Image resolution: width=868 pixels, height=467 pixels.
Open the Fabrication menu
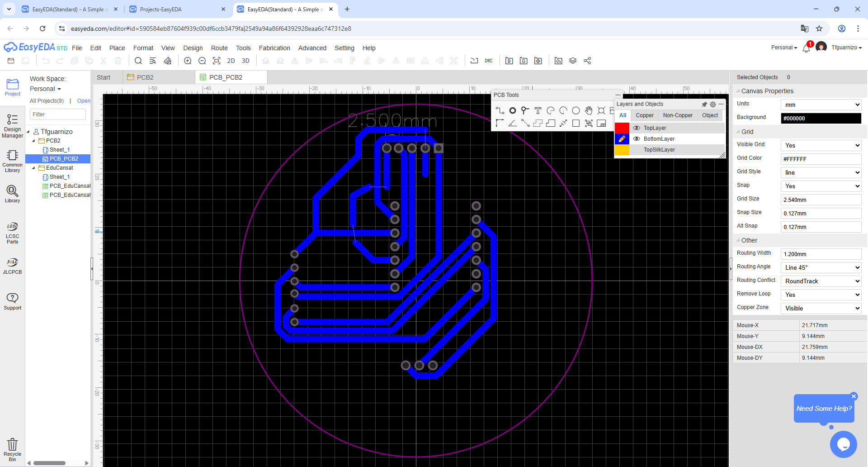[x=274, y=48]
